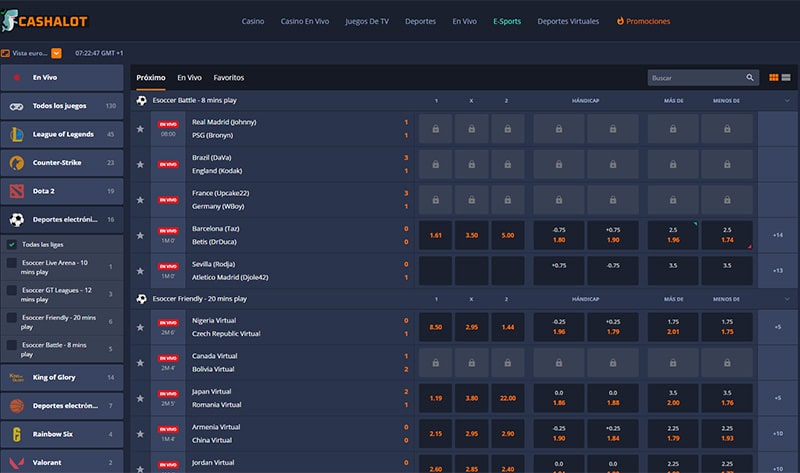
Task: Pick Betis win odds 5.00
Action: (x=508, y=235)
